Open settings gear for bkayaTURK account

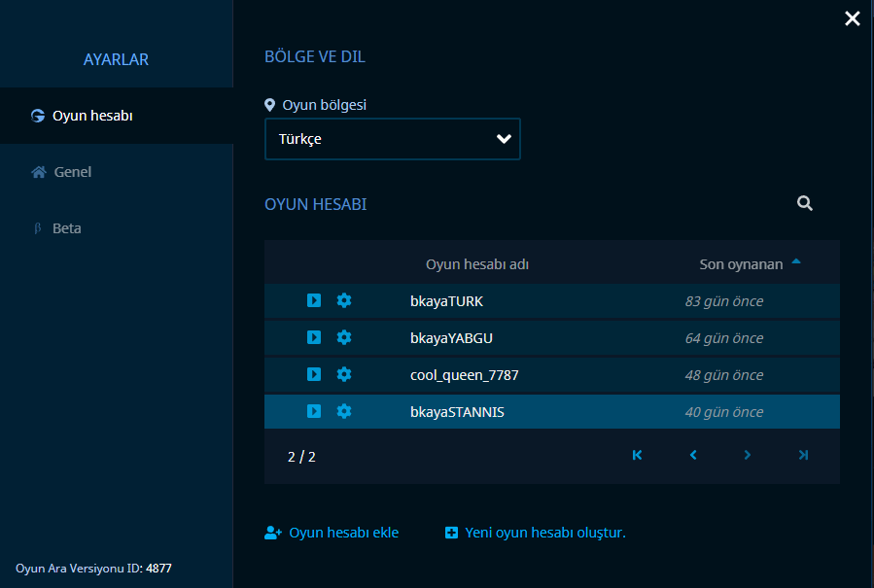(x=344, y=300)
